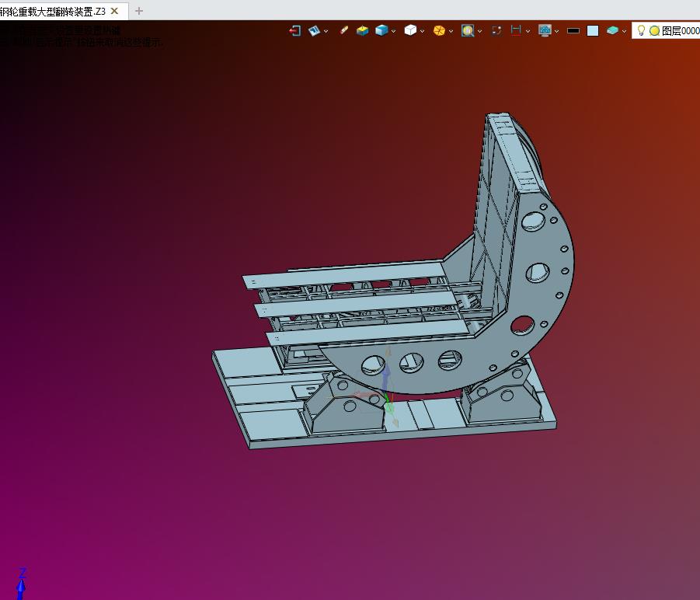700x600 pixels.
Task: Expand the shaded cube display dropdown arrow
Action: pyautogui.click(x=393, y=31)
